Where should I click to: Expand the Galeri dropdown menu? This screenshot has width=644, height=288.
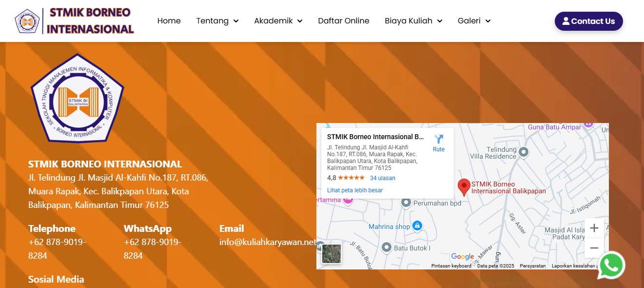click(474, 21)
